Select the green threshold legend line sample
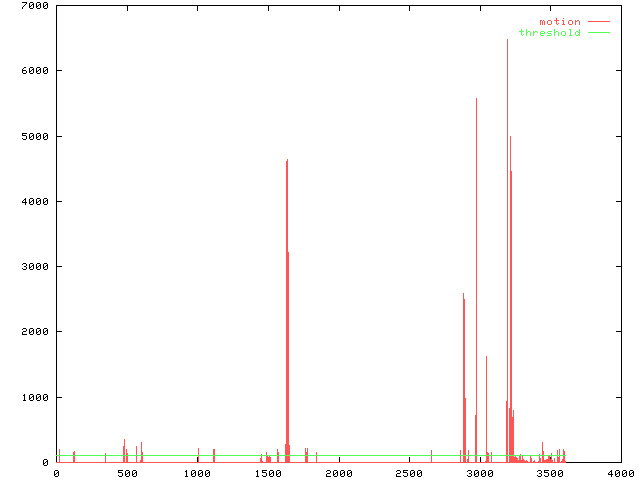This screenshot has width=640, height=480. point(598,33)
